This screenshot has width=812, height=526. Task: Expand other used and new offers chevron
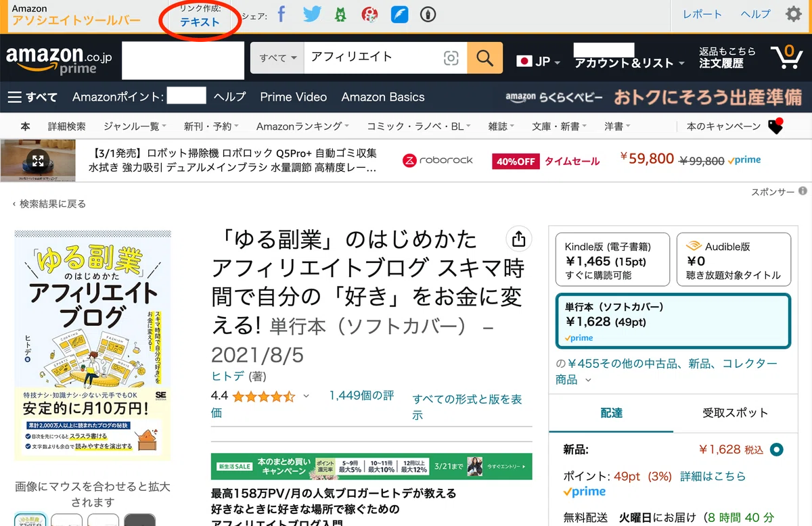(587, 380)
